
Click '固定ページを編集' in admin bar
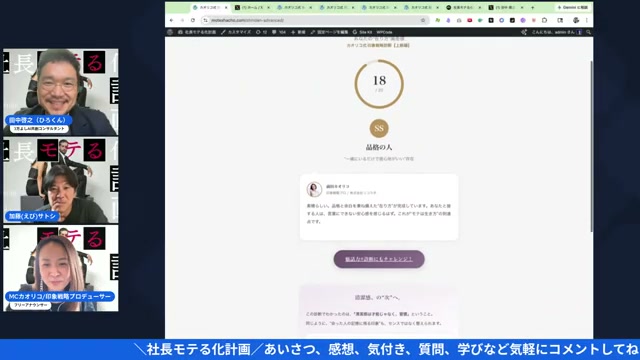pos(329,32)
